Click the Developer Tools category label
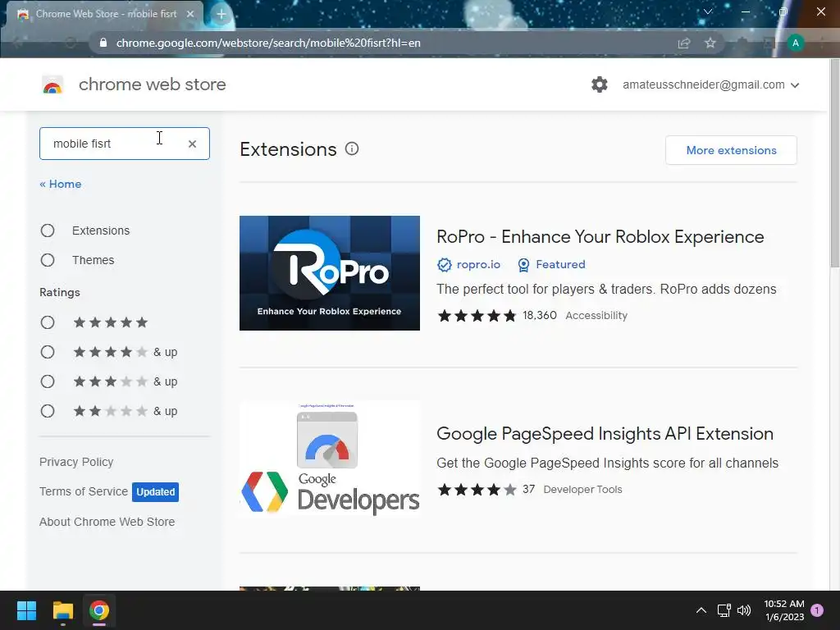The width and height of the screenshot is (840, 630). (582, 490)
